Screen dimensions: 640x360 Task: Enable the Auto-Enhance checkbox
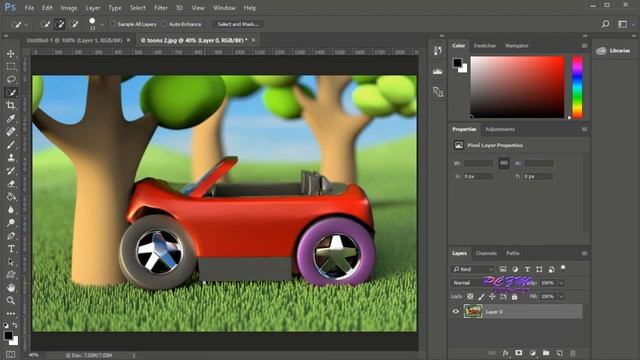[x=164, y=24]
